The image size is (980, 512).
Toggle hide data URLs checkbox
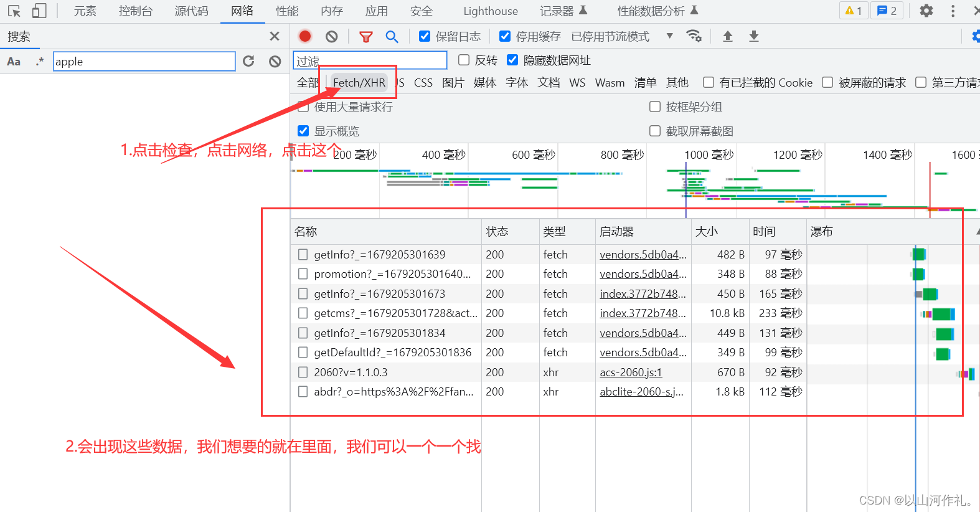tap(512, 60)
